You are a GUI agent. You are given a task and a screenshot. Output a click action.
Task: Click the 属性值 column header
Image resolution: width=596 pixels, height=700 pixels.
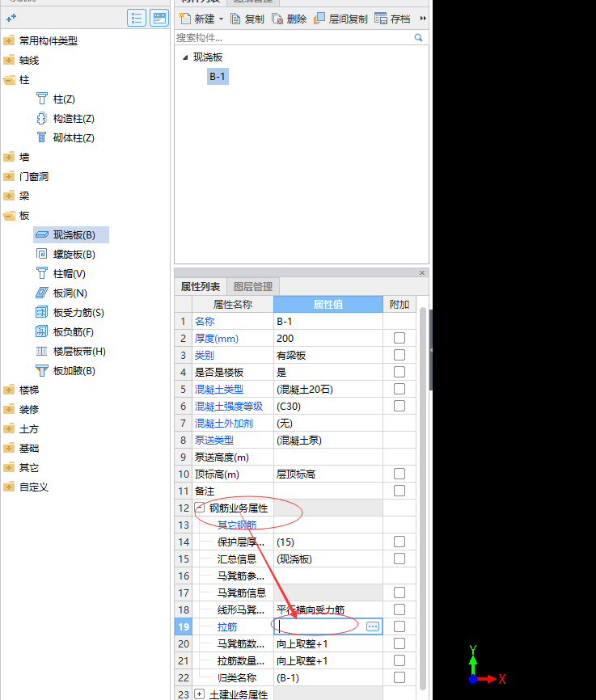328,305
